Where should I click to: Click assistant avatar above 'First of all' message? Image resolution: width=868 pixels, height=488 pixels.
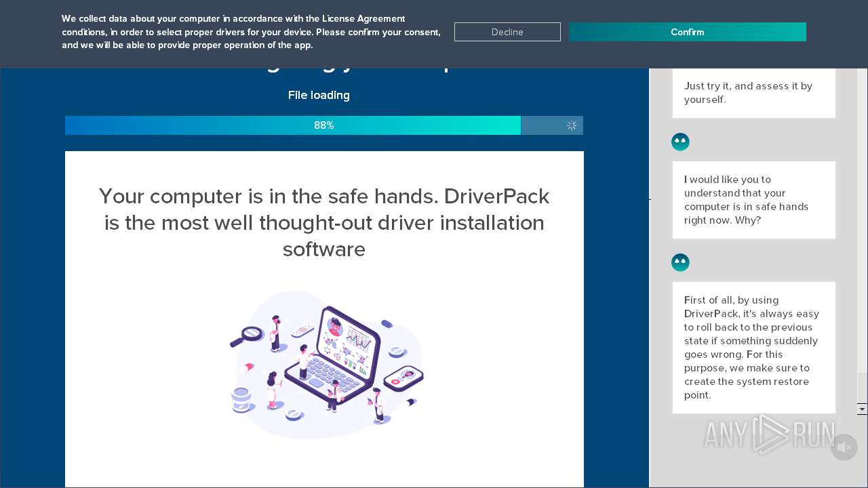[x=680, y=262]
